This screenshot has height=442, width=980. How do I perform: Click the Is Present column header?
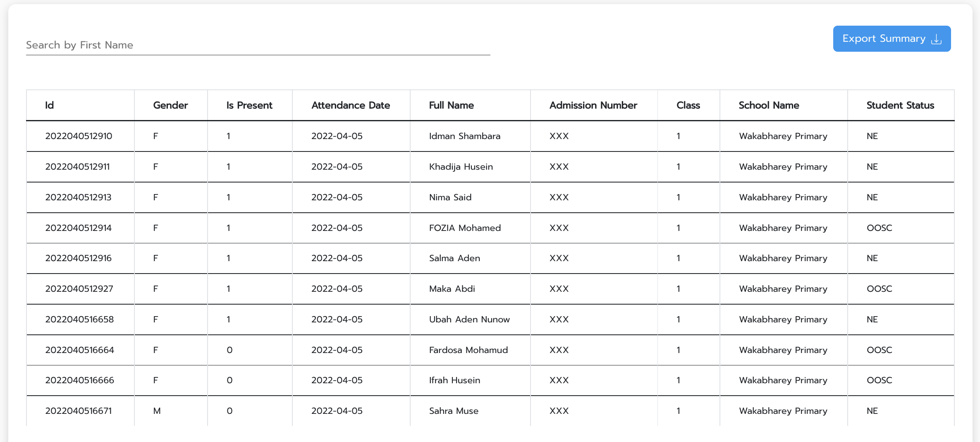[x=249, y=106]
